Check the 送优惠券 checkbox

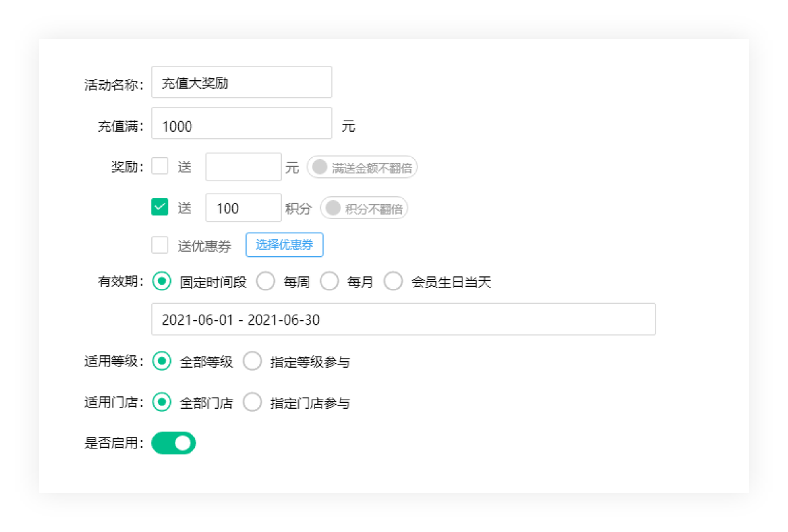(x=160, y=245)
